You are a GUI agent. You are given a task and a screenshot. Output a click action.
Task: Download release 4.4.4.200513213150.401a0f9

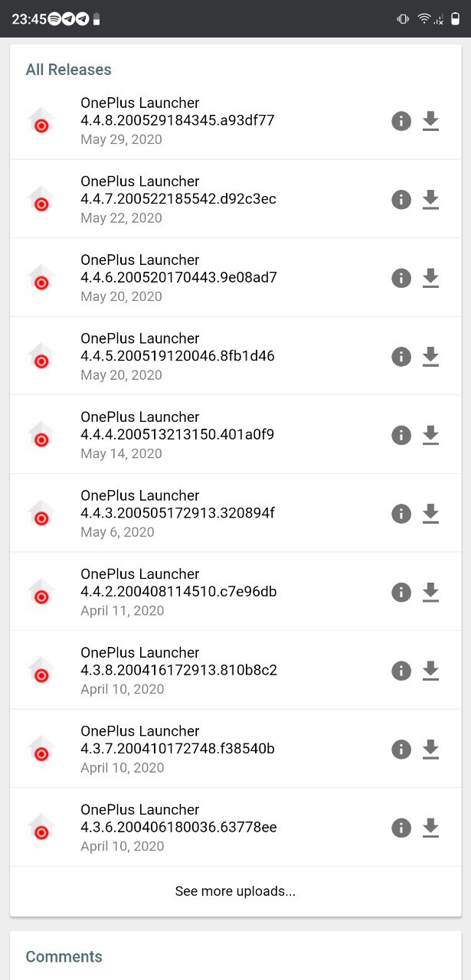coord(431,435)
